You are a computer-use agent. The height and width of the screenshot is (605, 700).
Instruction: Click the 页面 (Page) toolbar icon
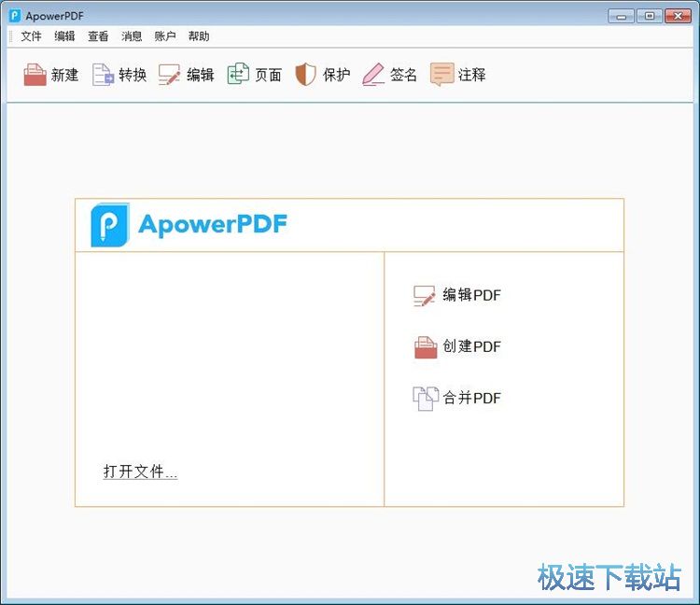pos(238,74)
